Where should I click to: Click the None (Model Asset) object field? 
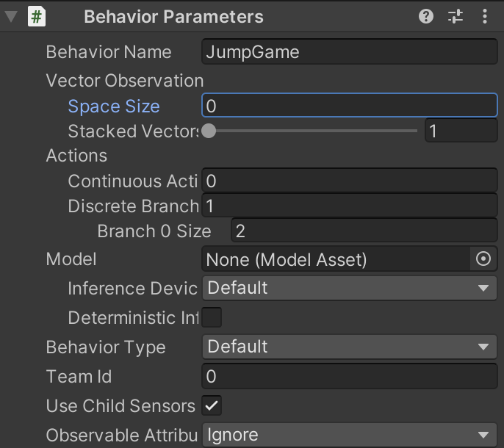[336, 259]
